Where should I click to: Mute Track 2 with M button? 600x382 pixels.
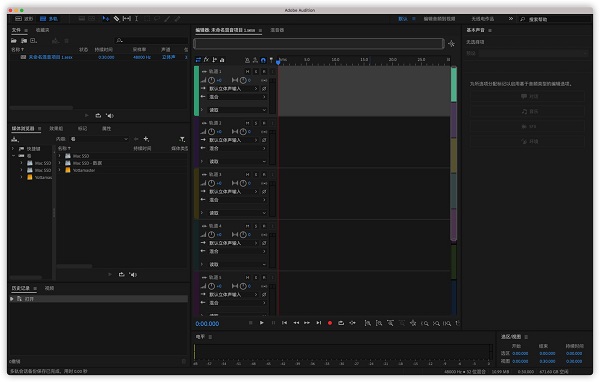tap(248, 123)
